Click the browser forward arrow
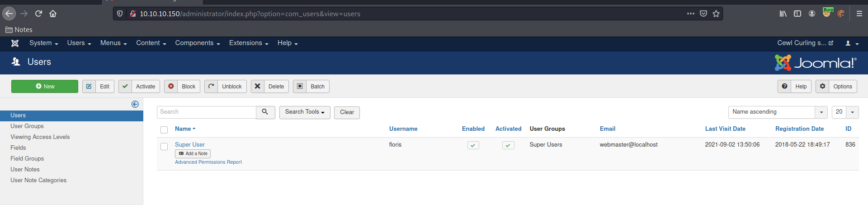 (24, 14)
